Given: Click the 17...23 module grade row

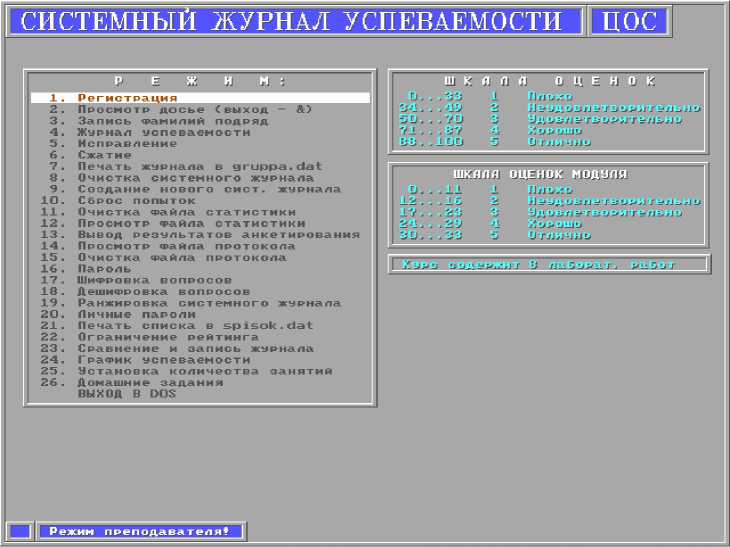Looking at the screenshot, I should [541, 212].
